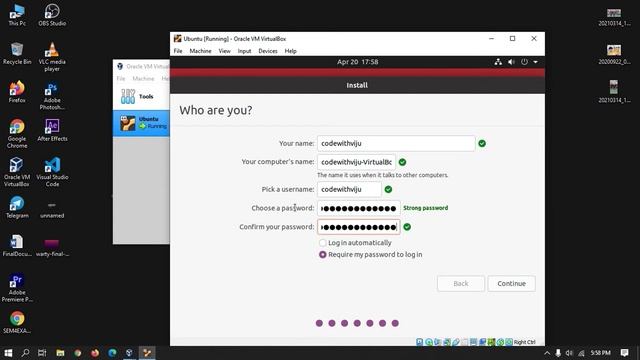
Task: Click the hard disk activity icon in VirtualBox status bar
Action: [420, 342]
